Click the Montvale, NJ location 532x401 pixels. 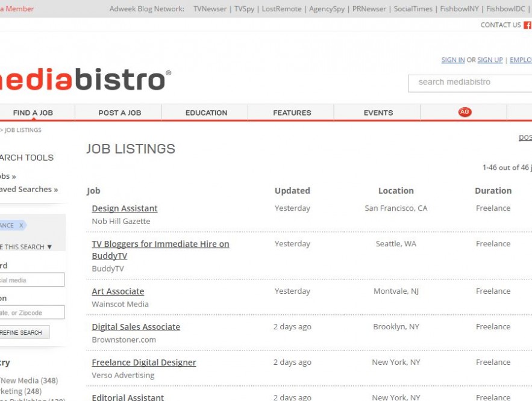click(396, 291)
